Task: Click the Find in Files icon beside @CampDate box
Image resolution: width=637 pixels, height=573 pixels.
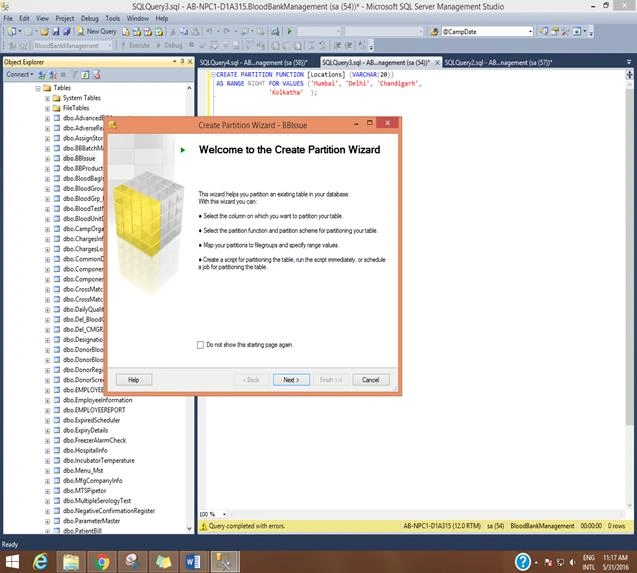Action: [x=435, y=32]
